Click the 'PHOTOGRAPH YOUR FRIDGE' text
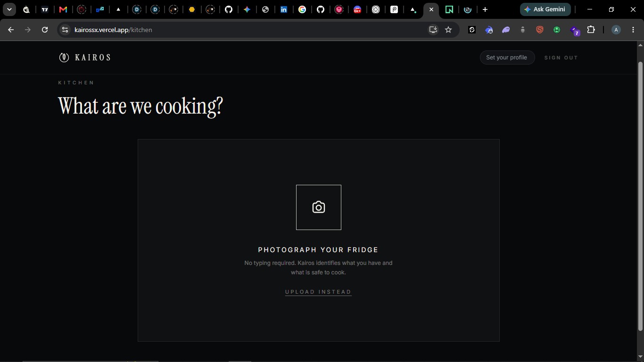The width and height of the screenshot is (644, 362). click(x=318, y=250)
